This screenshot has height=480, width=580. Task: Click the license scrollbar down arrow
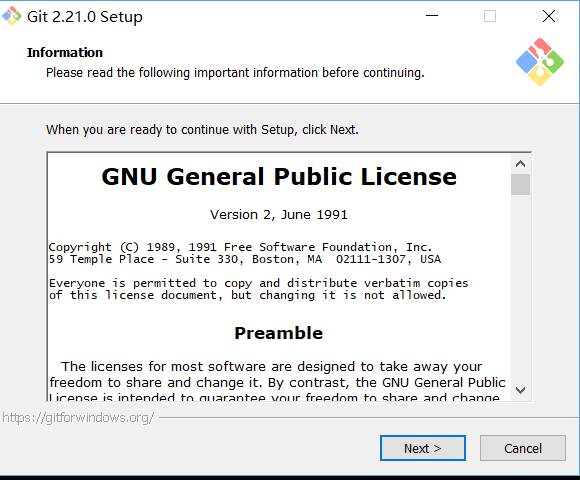point(520,390)
